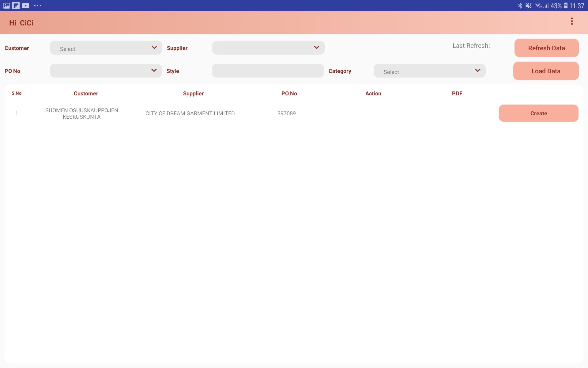
Task: Click PO number 397089 cell
Action: (287, 113)
